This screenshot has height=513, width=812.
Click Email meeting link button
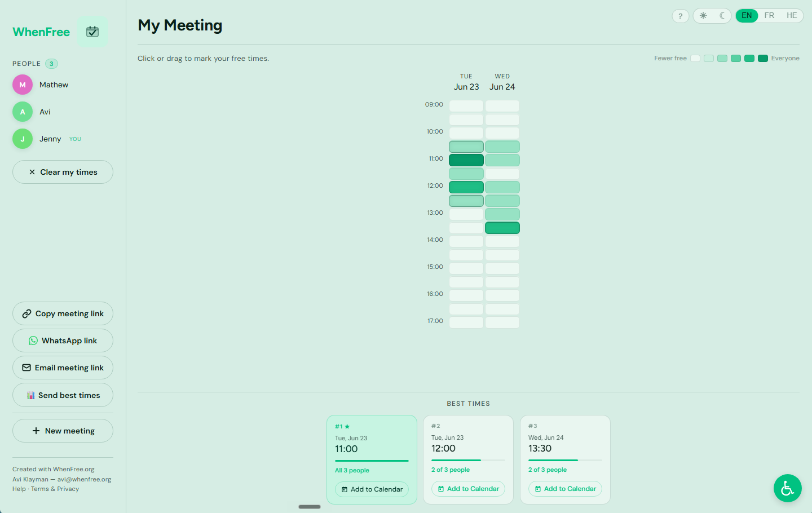click(x=63, y=368)
